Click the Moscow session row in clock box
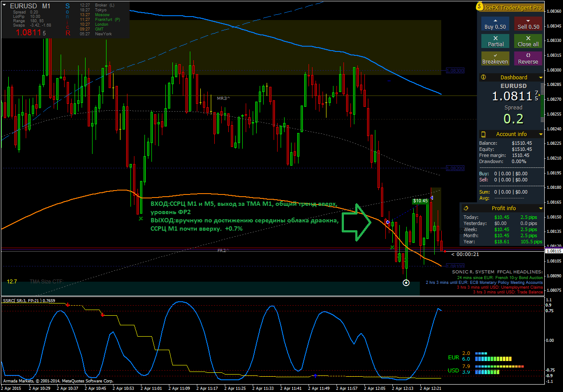The image size is (563, 392). tap(95, 14)
